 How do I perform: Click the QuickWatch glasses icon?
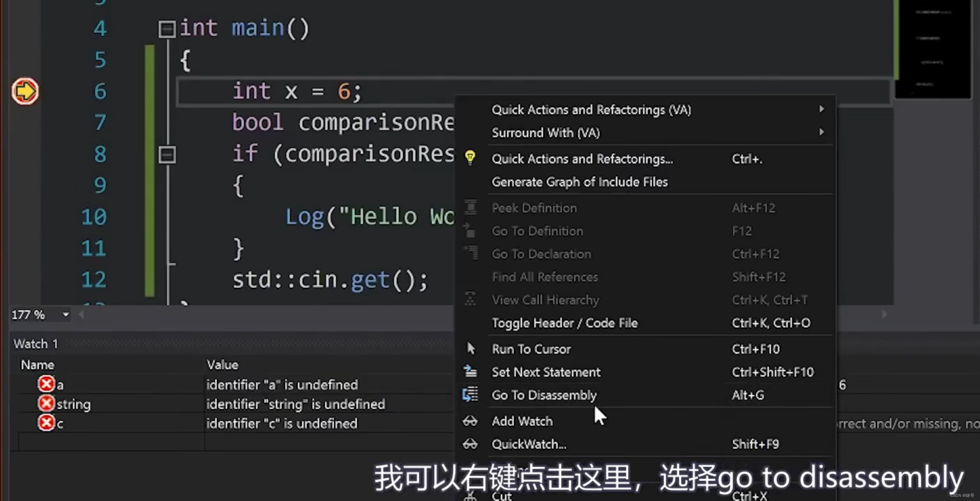[470, 444]
